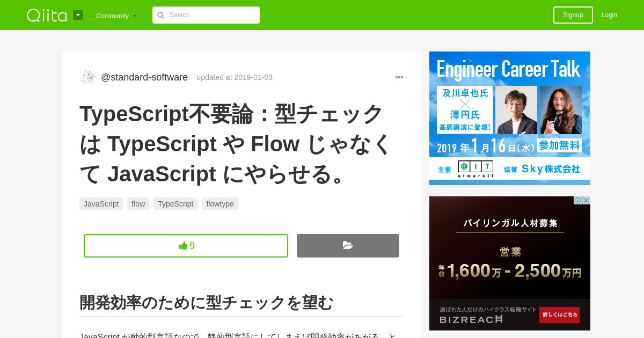Open the Login link
The width and height of the screenshot is (644, 338).
click(x=609, y=15)
